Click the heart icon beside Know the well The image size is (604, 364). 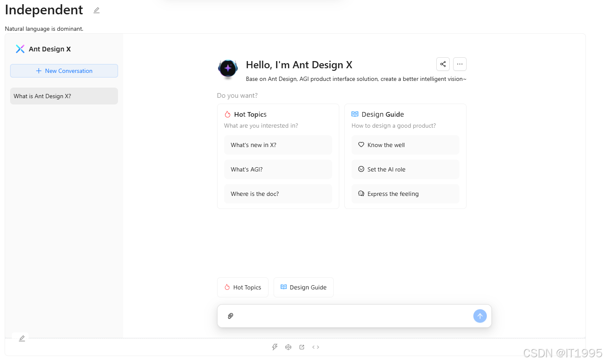[361, 145]
